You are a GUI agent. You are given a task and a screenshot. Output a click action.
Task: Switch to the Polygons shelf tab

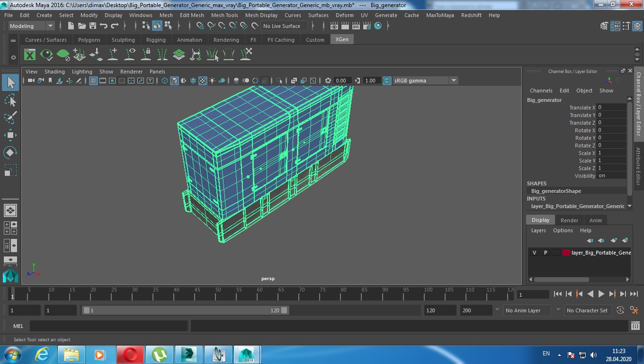pos(89,40)
